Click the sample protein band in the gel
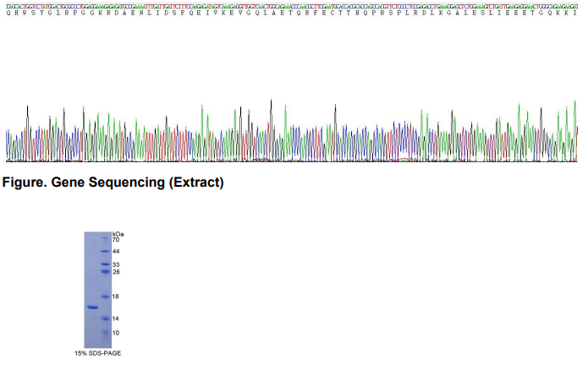The image size is (588, 365). pos(91,308)
